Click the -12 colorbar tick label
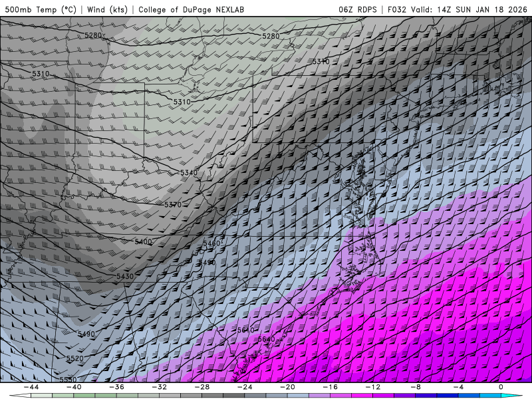Viewport: 532px width, 399px height. point(373,387)
